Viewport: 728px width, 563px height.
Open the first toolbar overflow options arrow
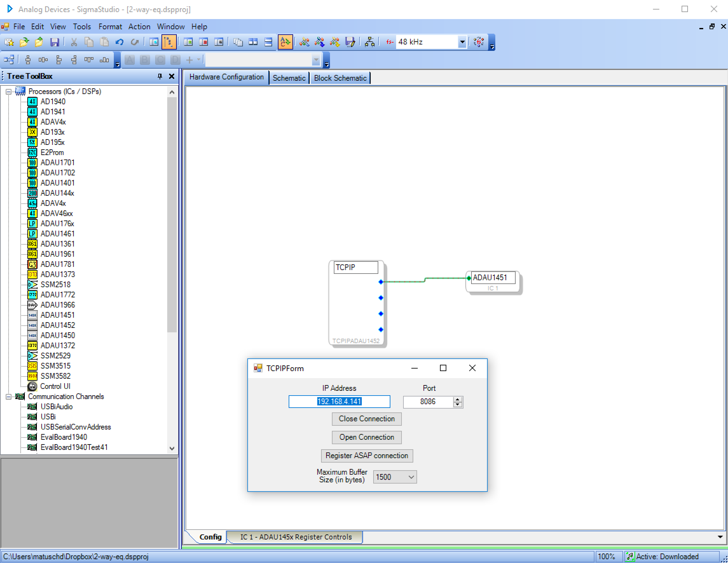tap(492, 43)
